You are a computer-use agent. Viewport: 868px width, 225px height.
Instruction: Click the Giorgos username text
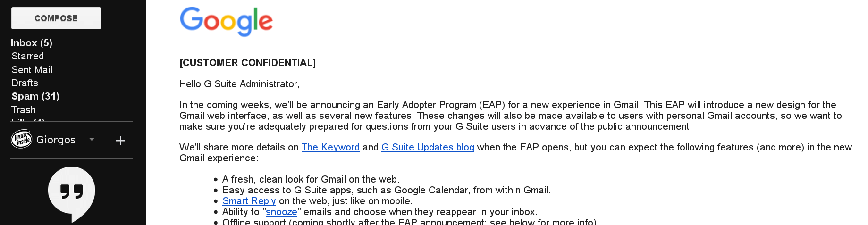pyautogui.click(x=56, y=140)
